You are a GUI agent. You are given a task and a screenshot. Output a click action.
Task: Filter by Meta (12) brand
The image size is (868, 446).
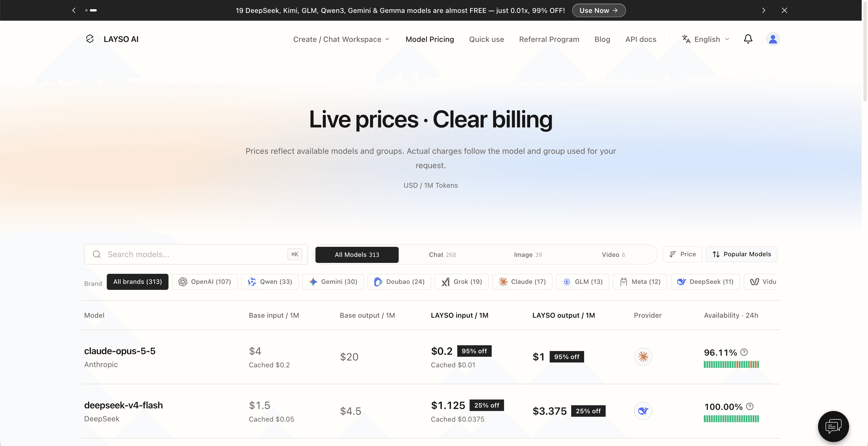pyautogui.click(x=640, y=282)
